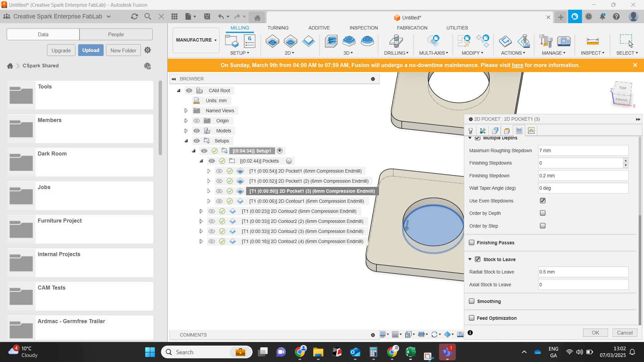
Task: Open the New Setup icon
Action: (231, 41)
